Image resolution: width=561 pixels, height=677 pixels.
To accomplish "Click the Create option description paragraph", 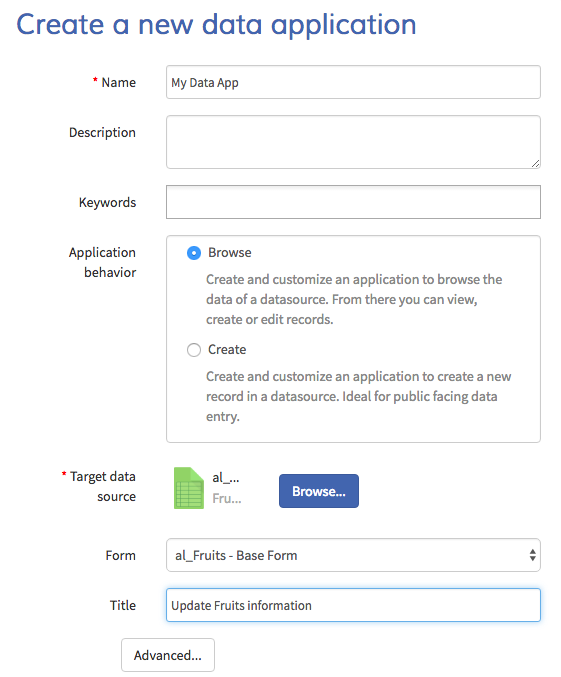I will (x=358, y=396).
